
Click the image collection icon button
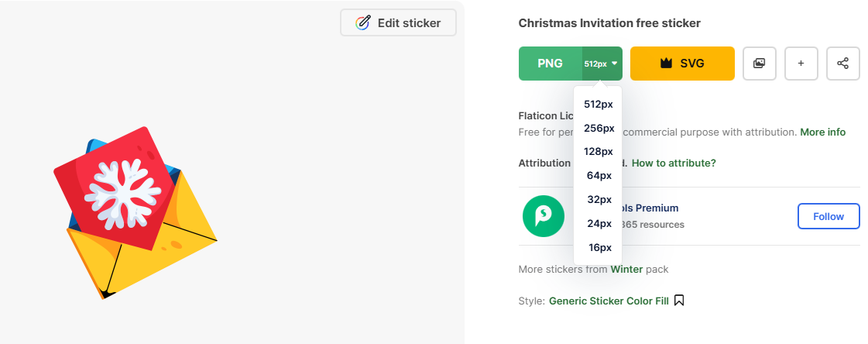(x=759, y=64)
